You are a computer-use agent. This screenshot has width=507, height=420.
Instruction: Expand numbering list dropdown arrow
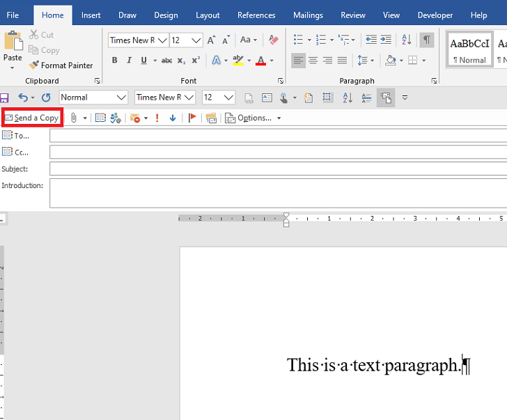tap(331, 40)
